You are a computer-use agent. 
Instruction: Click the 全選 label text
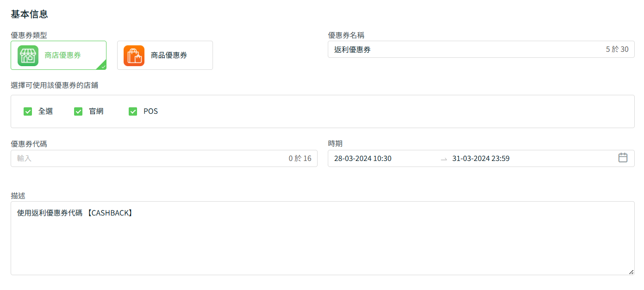[x=45, y=111]
